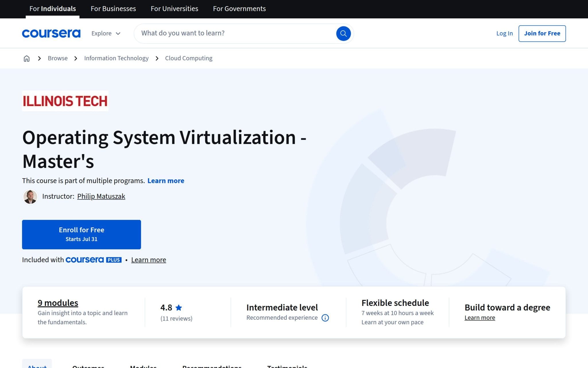Click the 4.8 rating text
Image resolution: width=588 pixels, height=368 pixels.
click(166, 308)
